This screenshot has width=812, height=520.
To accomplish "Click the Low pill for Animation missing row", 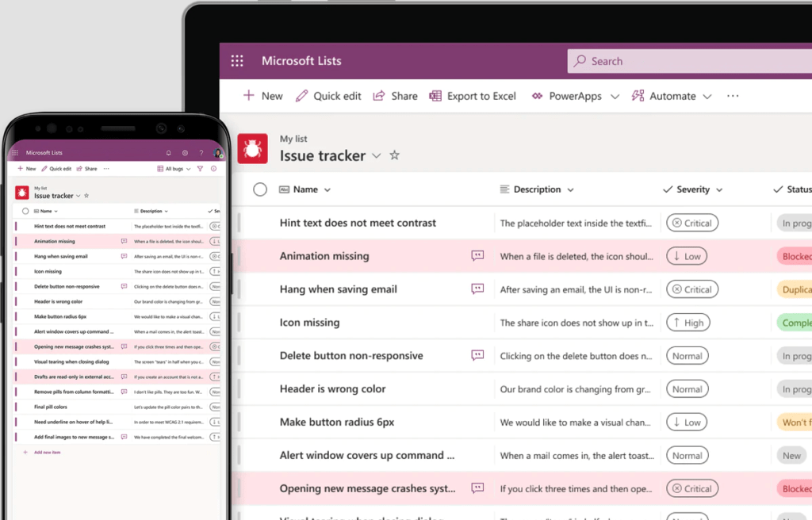I will [687, 256].
